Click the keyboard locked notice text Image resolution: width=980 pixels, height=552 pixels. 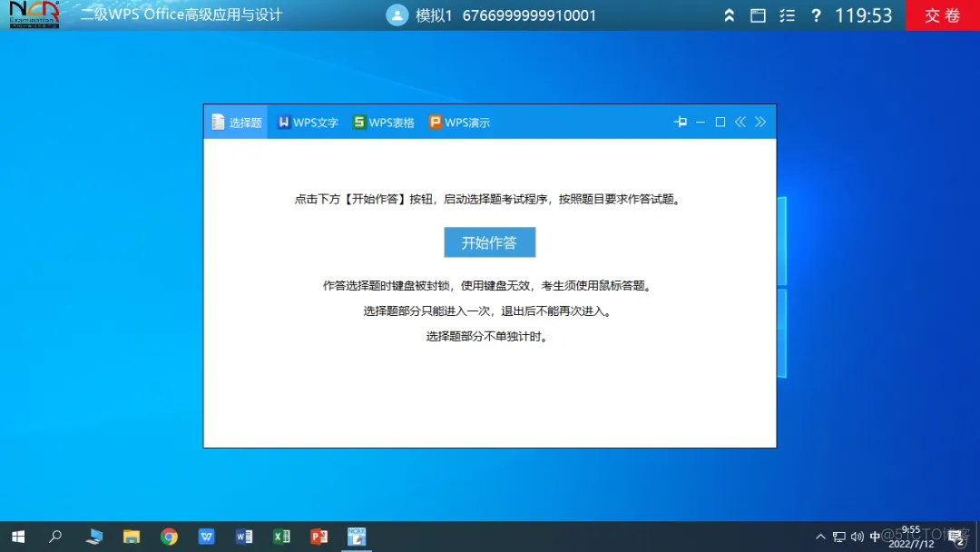pyautogui.click(x=489, y=286)
